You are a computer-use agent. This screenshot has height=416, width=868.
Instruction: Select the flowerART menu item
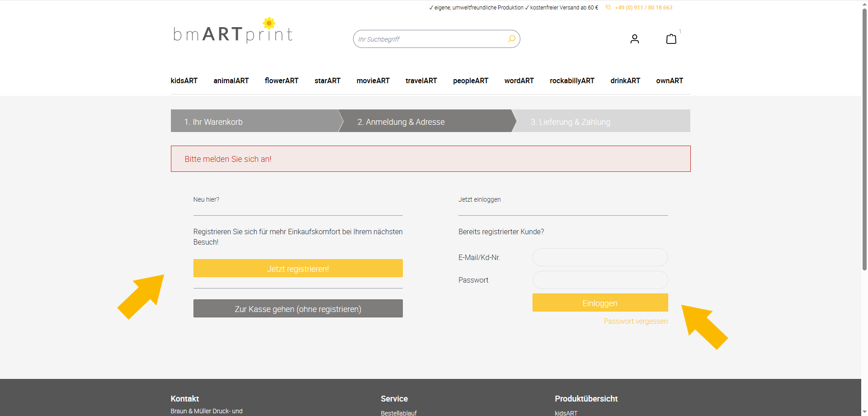281,81
